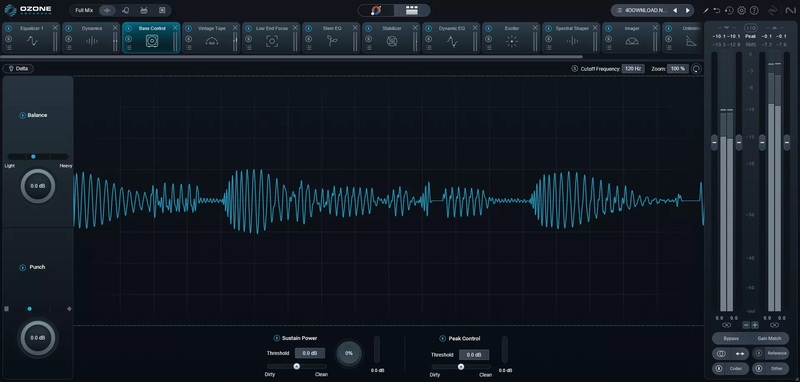Click the Delta button

point(18,68)
